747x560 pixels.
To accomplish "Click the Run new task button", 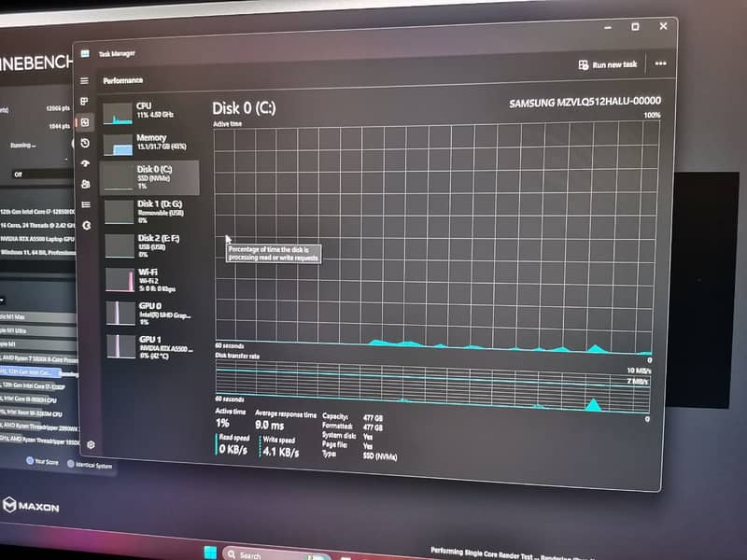I will [607, 64].
